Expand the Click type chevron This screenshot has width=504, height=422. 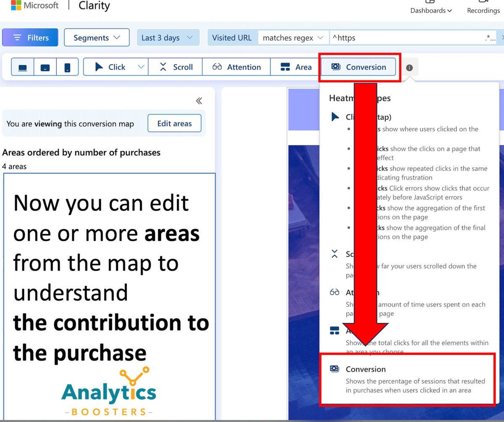pyautogui.click(x=142, y=67)
